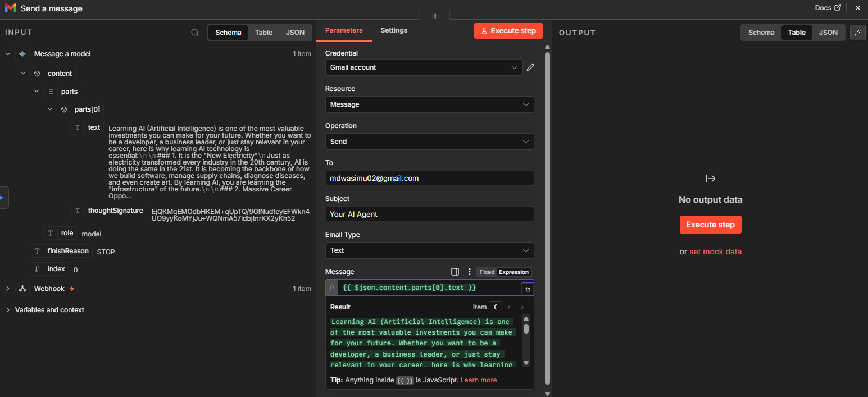
Task: Click the Gmail logo icon in header
Action: [11, 8]
